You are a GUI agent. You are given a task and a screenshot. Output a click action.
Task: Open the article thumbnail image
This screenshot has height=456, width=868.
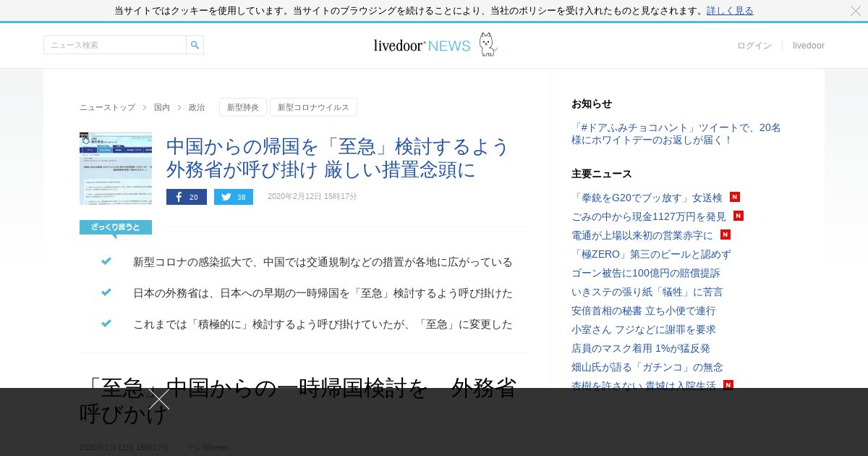point(116,169)
